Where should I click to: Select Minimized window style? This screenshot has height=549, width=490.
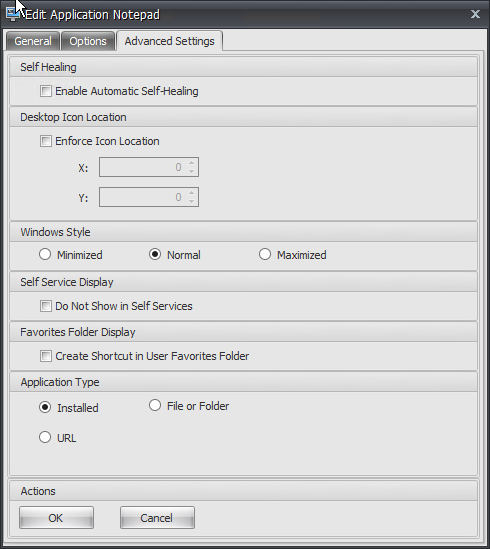(x=45, y=254)
